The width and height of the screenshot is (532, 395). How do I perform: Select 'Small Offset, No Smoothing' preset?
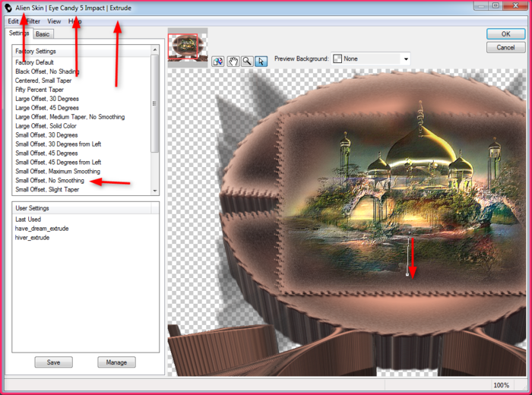[x=49, y=180]
